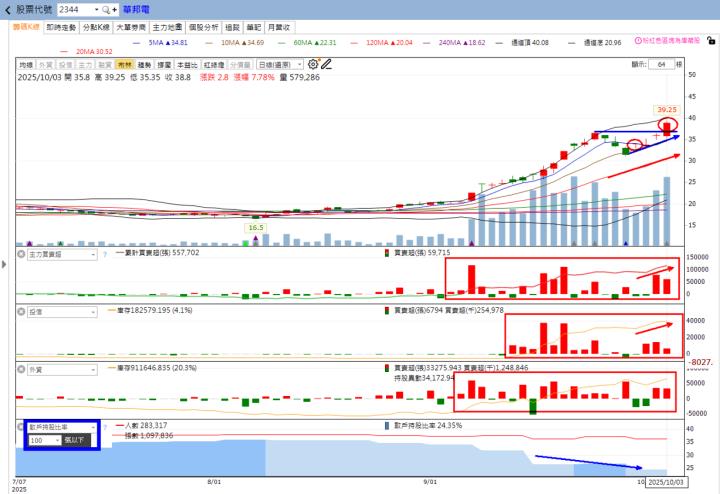This screenshot has width=720, height=494.
Task: Close the 外資 indicator panel
Action: tap(21, 369)
